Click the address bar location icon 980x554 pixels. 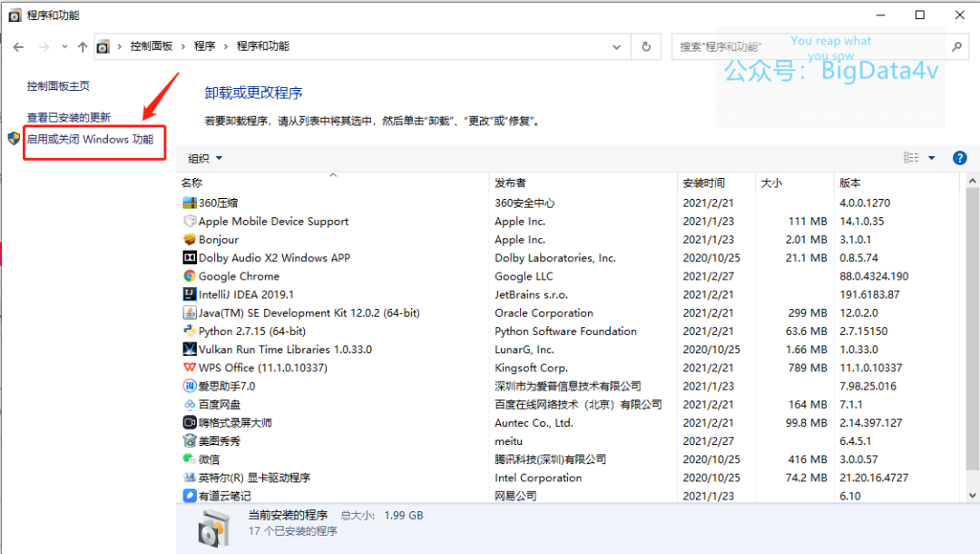pyautogui.click(x=103, y=47)
